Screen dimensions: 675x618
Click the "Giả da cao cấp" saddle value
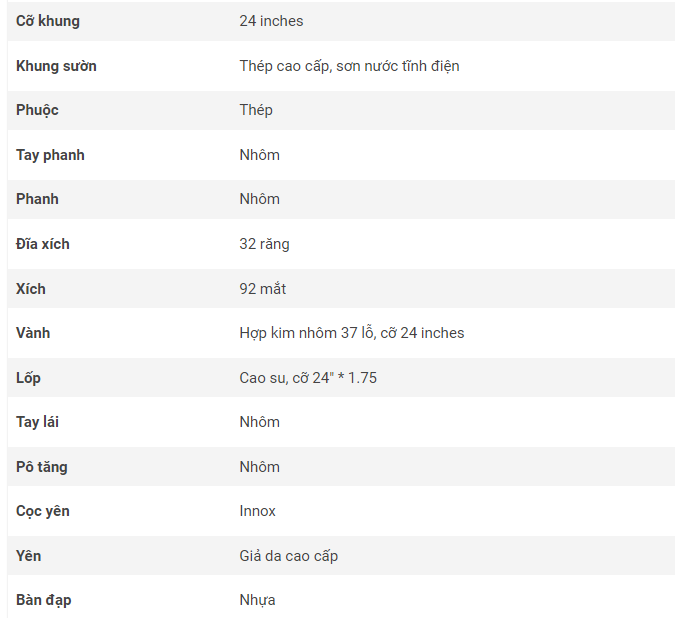(x=288, y=556)
